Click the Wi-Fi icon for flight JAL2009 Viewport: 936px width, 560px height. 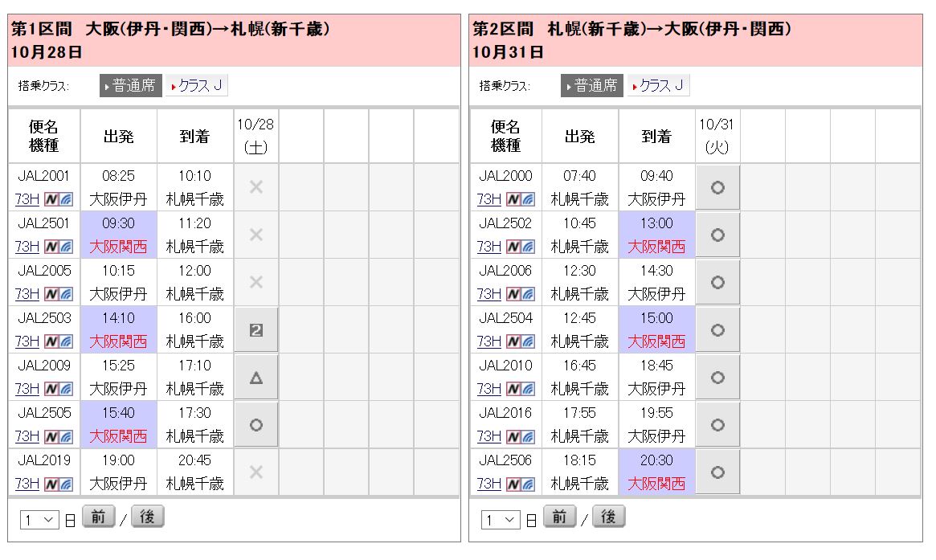[66, 389]
